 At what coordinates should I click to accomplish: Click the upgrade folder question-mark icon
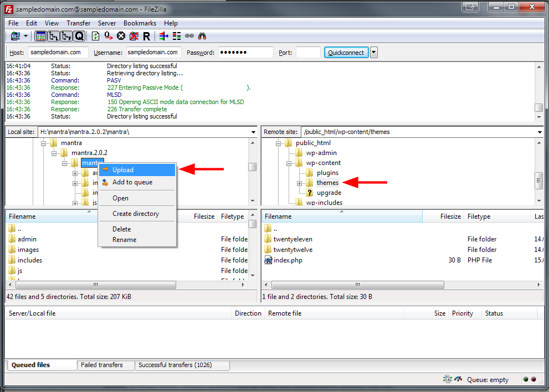point(310,193)
